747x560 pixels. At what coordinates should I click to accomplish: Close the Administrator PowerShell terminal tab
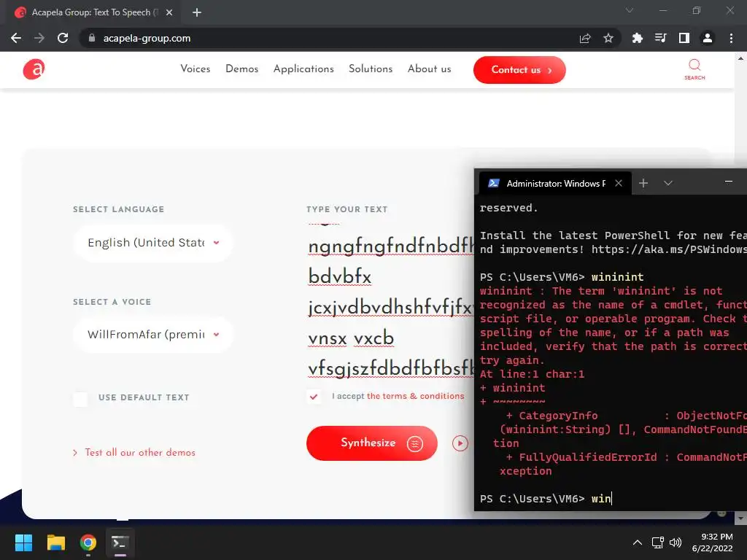(619, 183)
